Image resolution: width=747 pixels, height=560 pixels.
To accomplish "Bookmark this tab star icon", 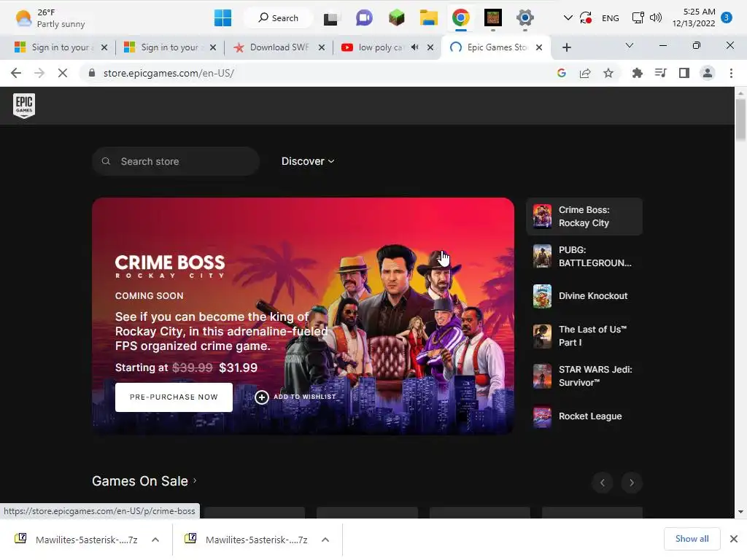I will coord(608,73).
